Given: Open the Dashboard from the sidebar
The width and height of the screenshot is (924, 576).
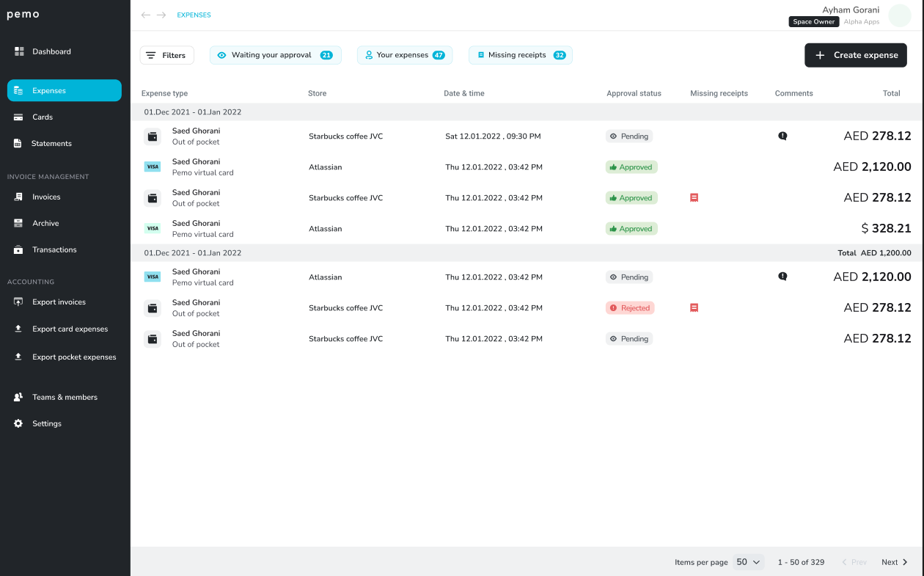Looking at the screenshot, I should (51, 51).
